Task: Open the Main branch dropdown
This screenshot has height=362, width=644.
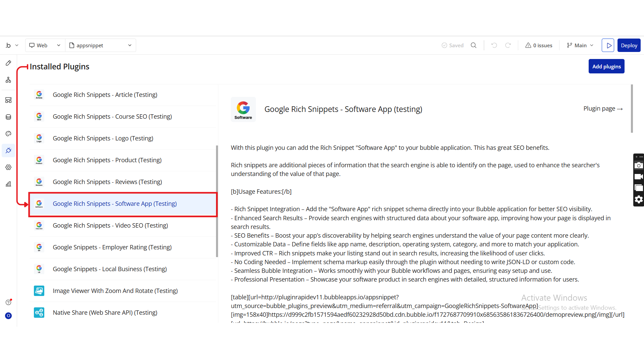Action: 580,45
